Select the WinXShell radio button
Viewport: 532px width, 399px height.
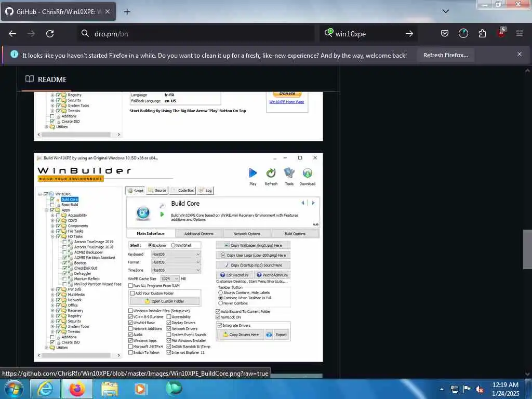[x=173, y=245]
